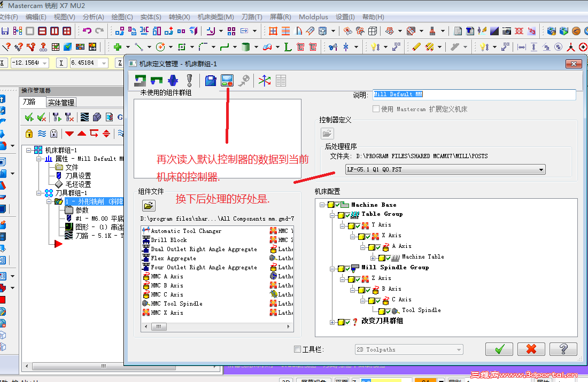Click the exclamation mark icon in dialog toolbar

[x=189, y=80]
